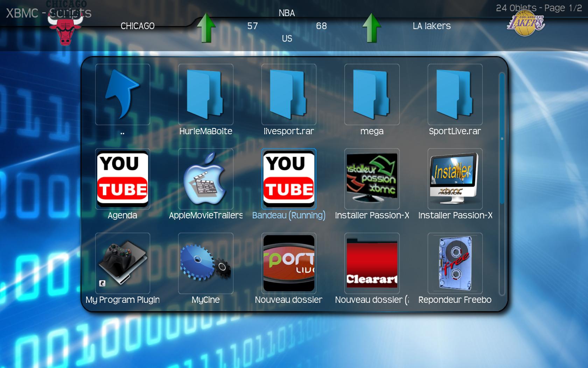Click the CHICAGO team name in ticker
588x368 pixels.
[x=138, y=26]
